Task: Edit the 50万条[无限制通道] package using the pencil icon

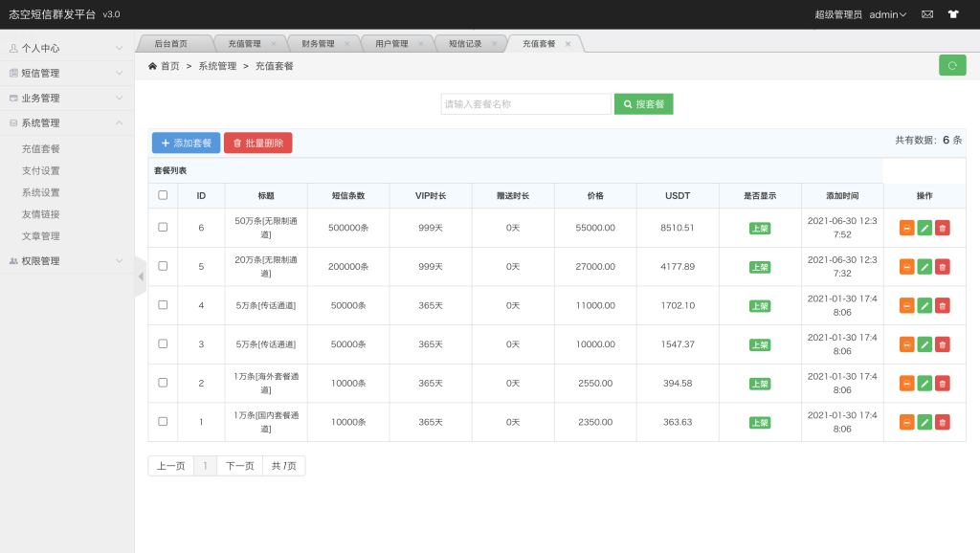Action: [924, 228]
